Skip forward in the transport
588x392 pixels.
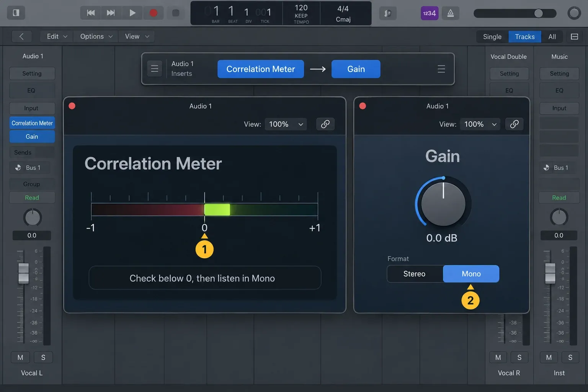pos(111,13)
